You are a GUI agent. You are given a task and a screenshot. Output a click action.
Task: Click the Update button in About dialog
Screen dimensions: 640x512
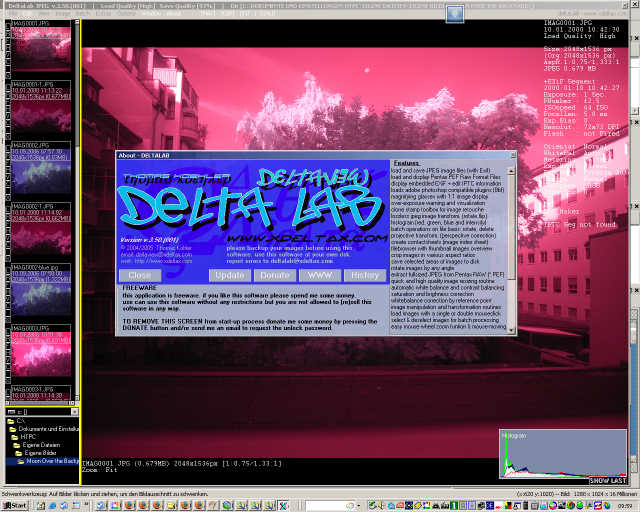coord(229,275)
